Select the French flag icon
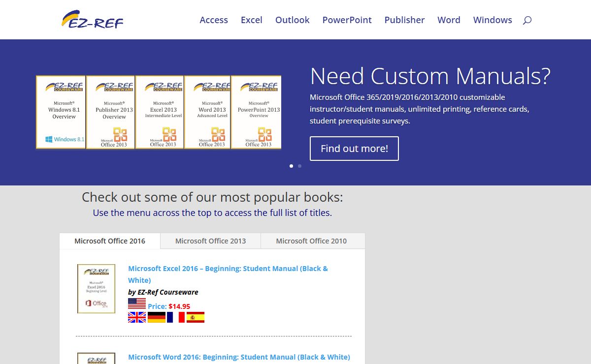Viewport: 591px width, 364px height. (x=176, y=317)
